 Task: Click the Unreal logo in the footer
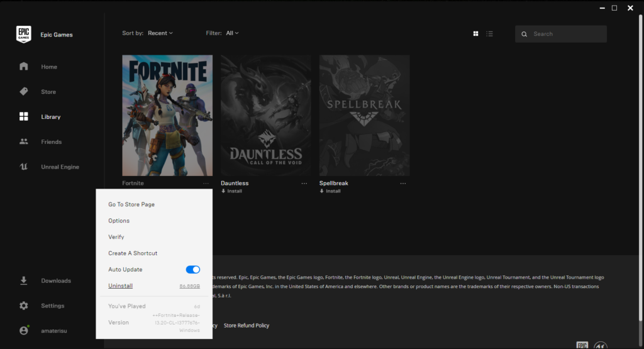(601, 346)
